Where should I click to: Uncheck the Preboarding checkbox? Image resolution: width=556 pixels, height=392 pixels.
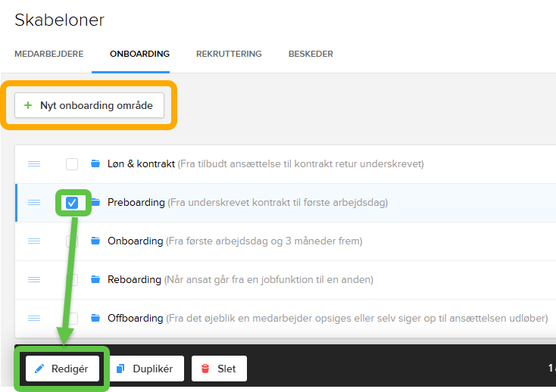[x=72, y=203]
